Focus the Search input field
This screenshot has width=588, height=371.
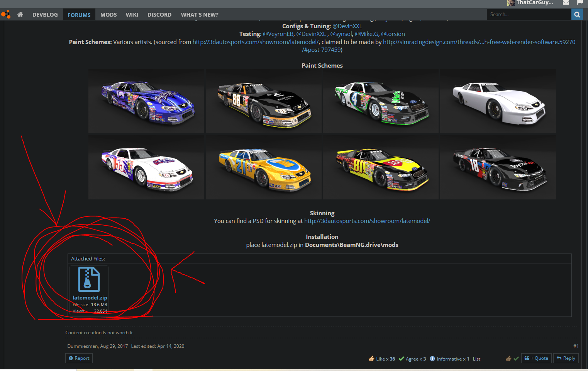click(529, 15)
